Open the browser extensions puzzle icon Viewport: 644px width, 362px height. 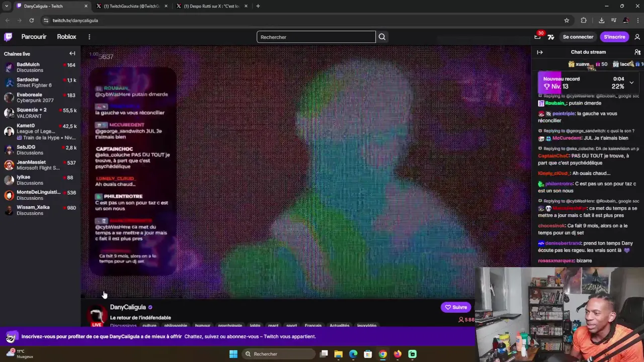(584, 20)
